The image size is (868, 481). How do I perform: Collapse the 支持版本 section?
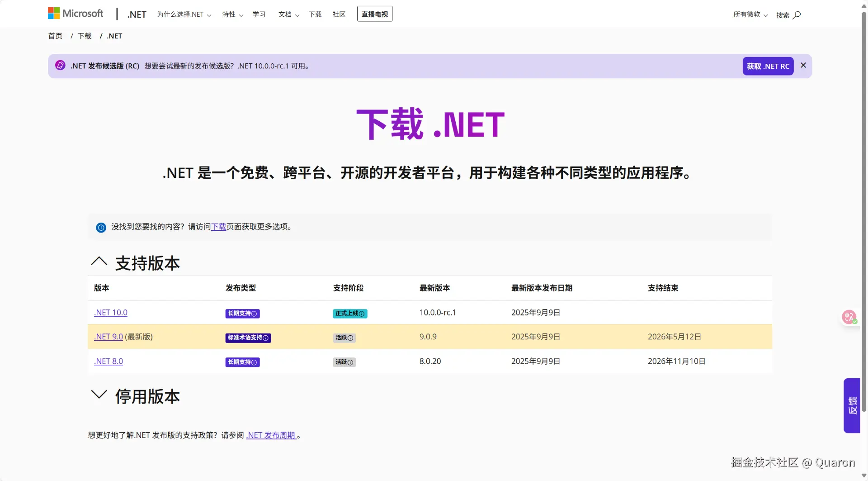coord(99,262)
